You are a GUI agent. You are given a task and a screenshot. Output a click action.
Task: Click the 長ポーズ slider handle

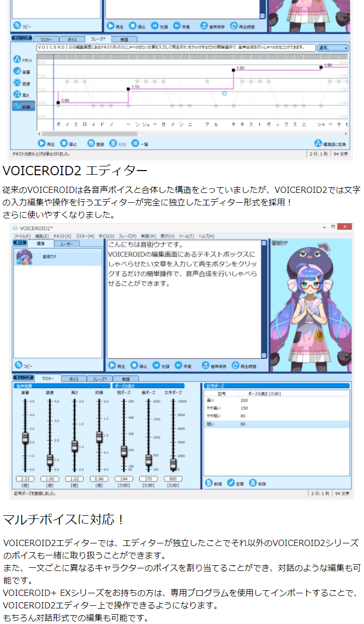148,460
